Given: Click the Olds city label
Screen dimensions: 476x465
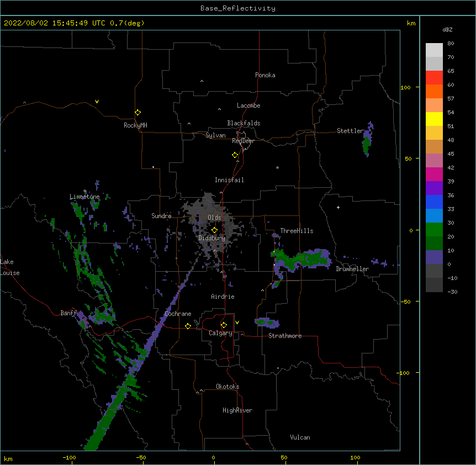Looking at the screenshot, I should (x=214, y=218).
